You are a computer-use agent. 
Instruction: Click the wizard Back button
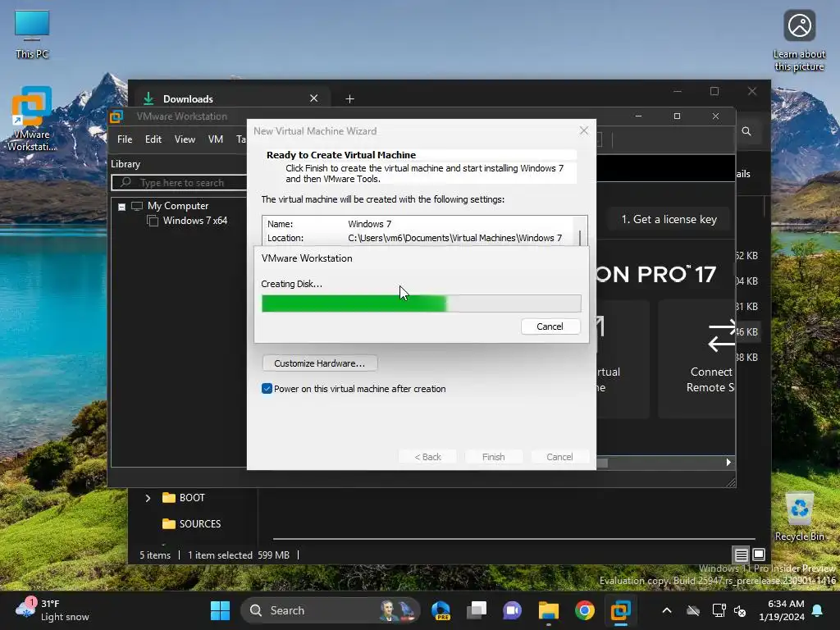(x=427, y=457)
